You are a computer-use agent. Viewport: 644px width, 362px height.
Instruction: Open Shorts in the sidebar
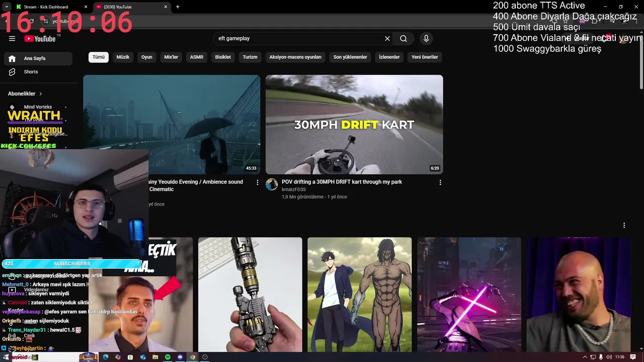(x=38, y=72)
